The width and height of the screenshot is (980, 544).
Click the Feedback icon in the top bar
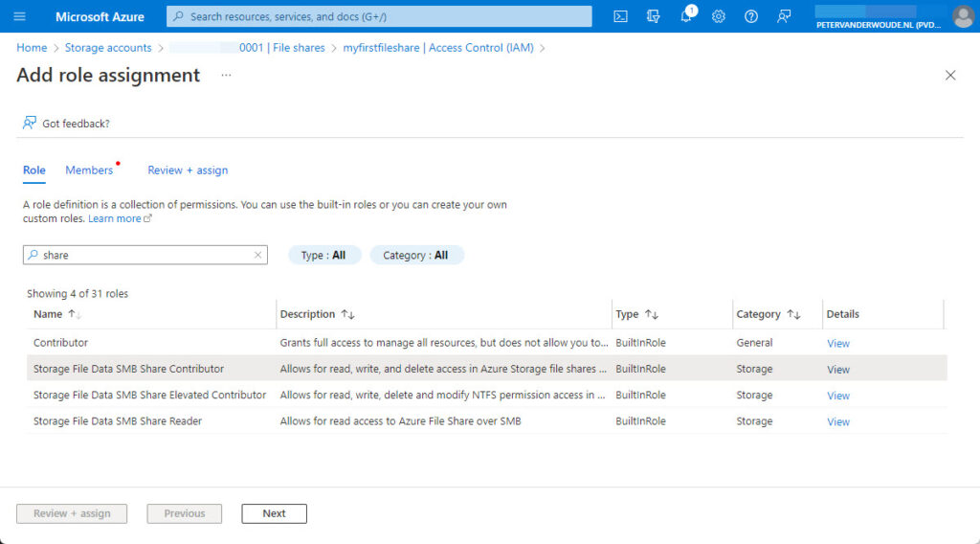click(784, 16)
